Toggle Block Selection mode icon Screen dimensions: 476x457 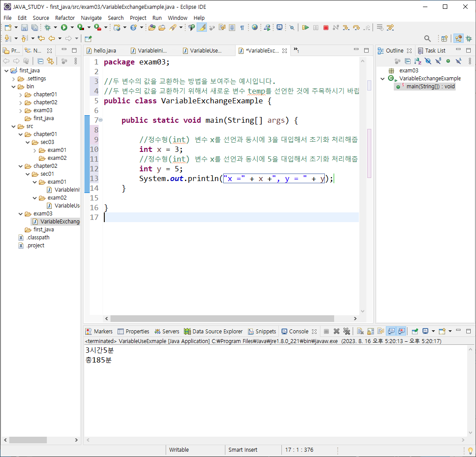tap(232, 27)
